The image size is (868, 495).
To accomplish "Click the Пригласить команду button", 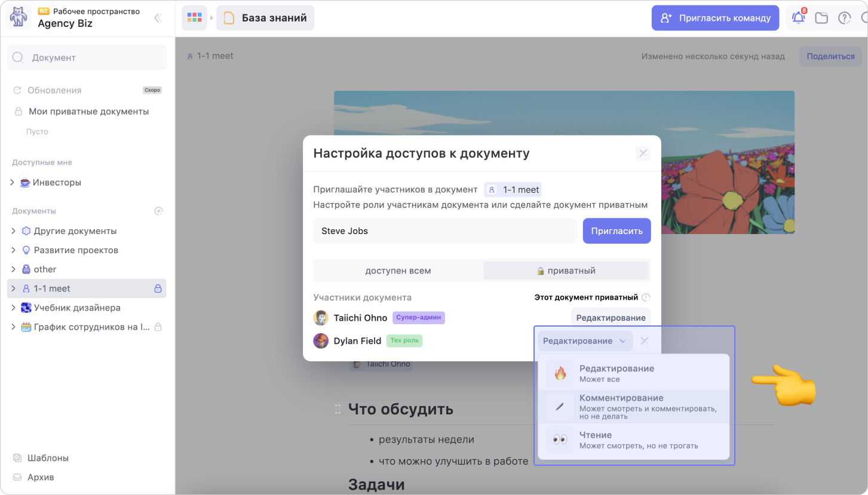I will tap(715, 18).
